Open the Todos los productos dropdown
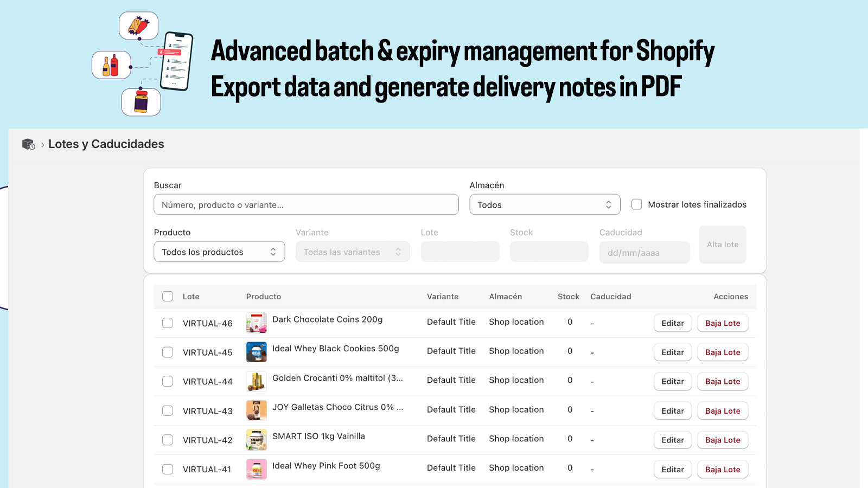The width and height of the screenshot is (868, 488). pyautogui.click(x=219, y=252)
